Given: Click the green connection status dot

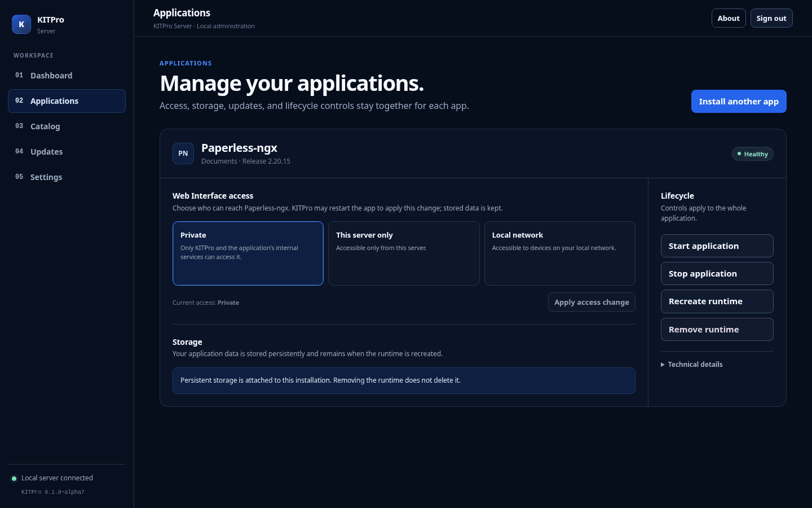Looking at the screenshot, I should (14, 479).
